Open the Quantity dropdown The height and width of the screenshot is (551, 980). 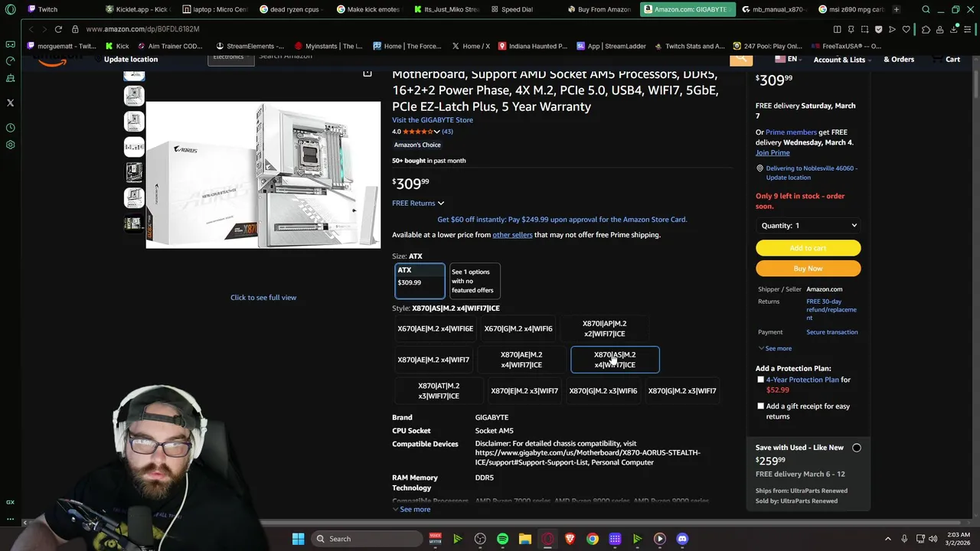click(x=808, y=226)
